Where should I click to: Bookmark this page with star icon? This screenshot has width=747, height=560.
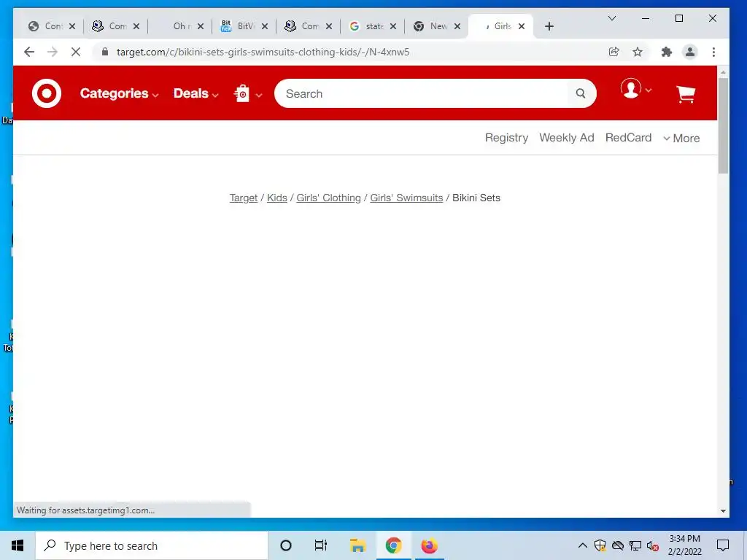(638, 52)
